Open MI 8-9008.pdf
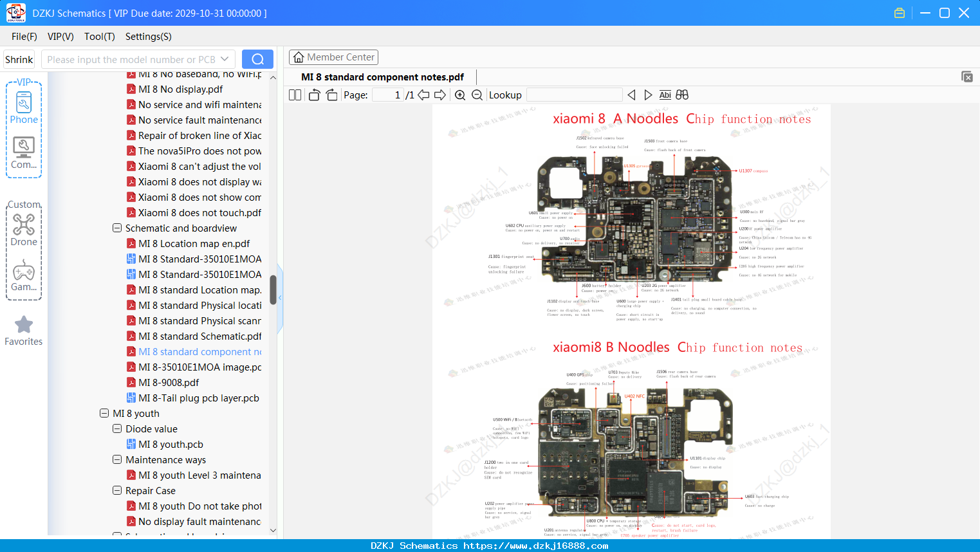 point(169,382)
